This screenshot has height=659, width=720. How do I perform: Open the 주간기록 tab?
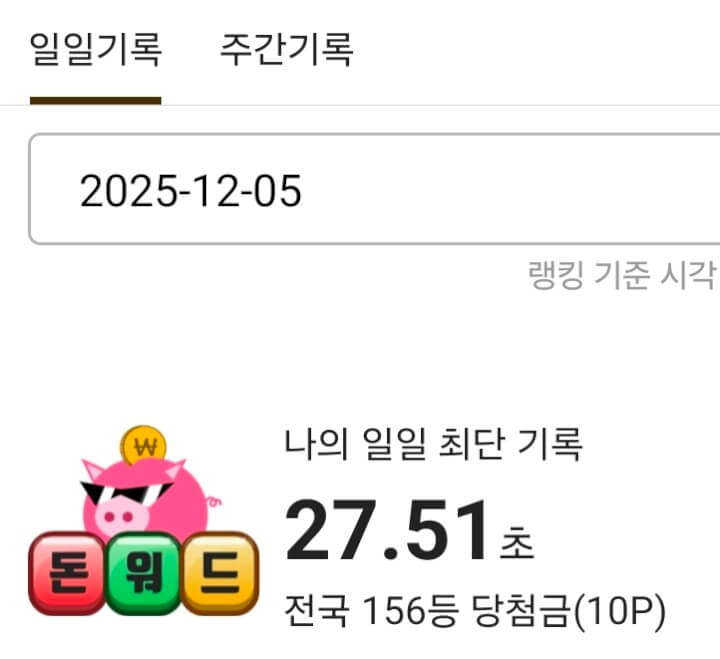(x=287, y=49)
